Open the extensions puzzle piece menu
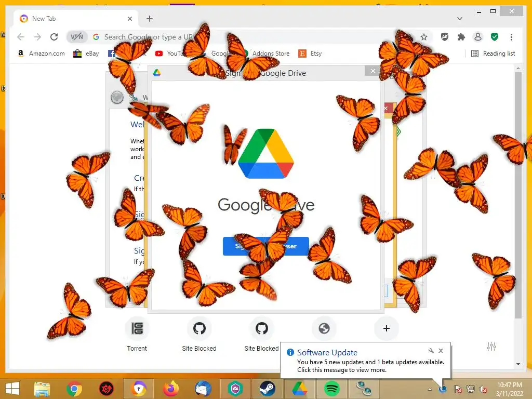The image size is (532, 399). [461, 37]
